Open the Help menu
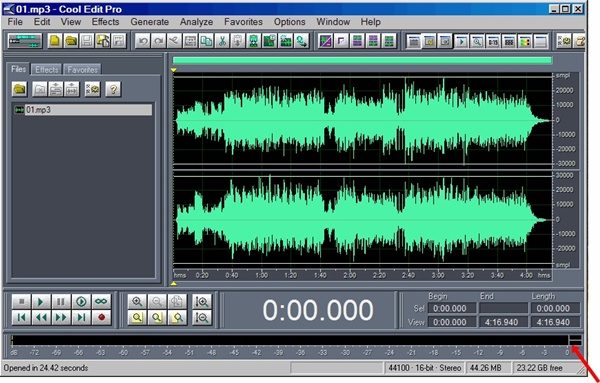 coord(370,22)
